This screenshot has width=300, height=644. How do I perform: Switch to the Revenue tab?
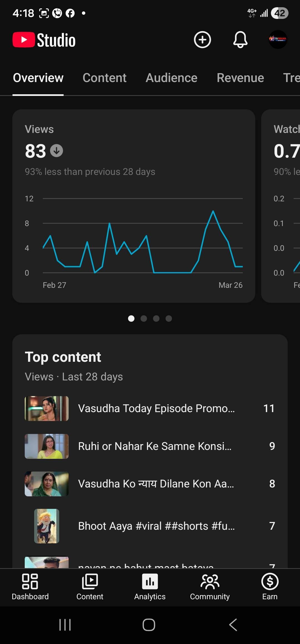click(240, 78)
